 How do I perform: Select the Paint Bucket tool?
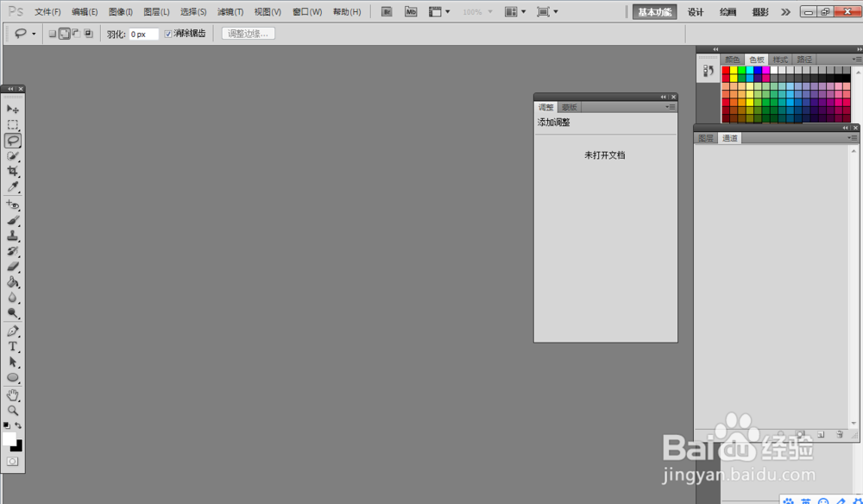point(13,282)
